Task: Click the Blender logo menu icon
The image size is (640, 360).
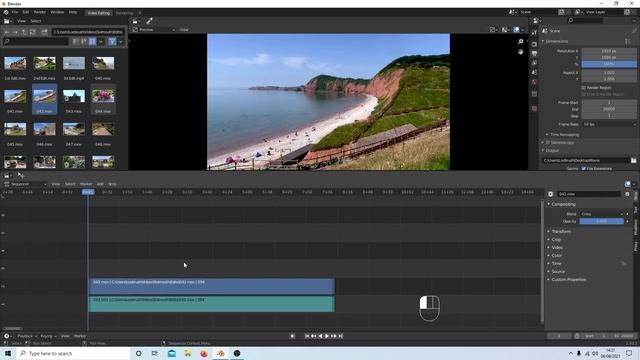Action: 6,12
